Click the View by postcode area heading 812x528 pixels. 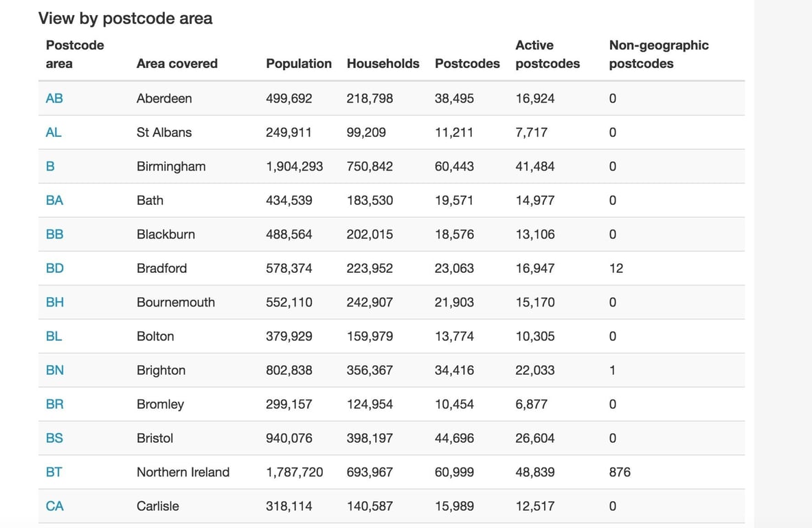pyautogui.click(x=126, y=19)
